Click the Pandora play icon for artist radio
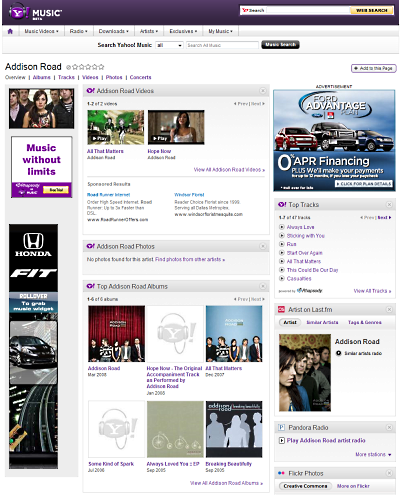The height and width of the screenshot is (495, 400). tap(281, 440)
